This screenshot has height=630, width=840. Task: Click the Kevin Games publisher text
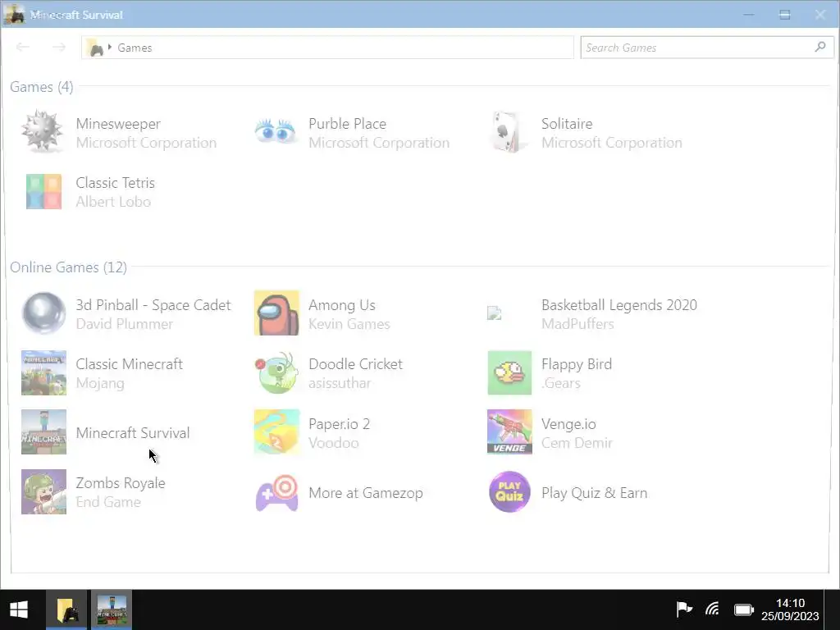[349, 323]
